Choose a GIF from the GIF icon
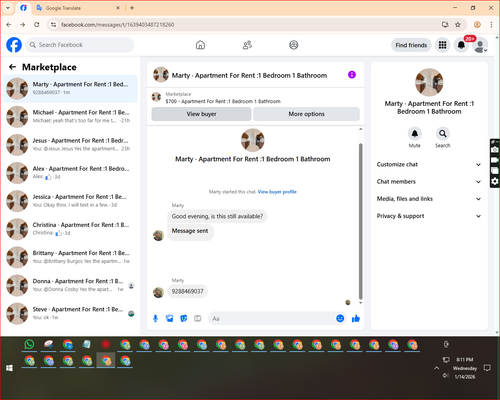The height and width of the screenshot is (400, 500). pos(198,319)
